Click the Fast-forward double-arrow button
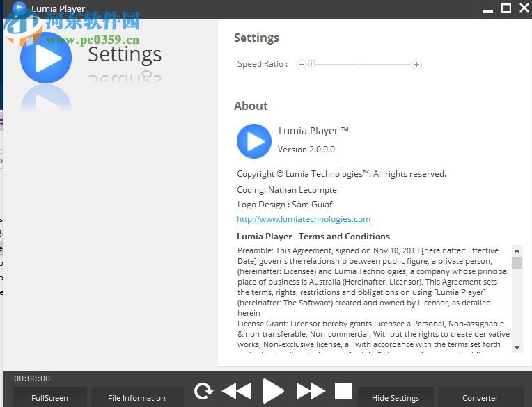This screenshot has width=532, height=407. [311, 392]
